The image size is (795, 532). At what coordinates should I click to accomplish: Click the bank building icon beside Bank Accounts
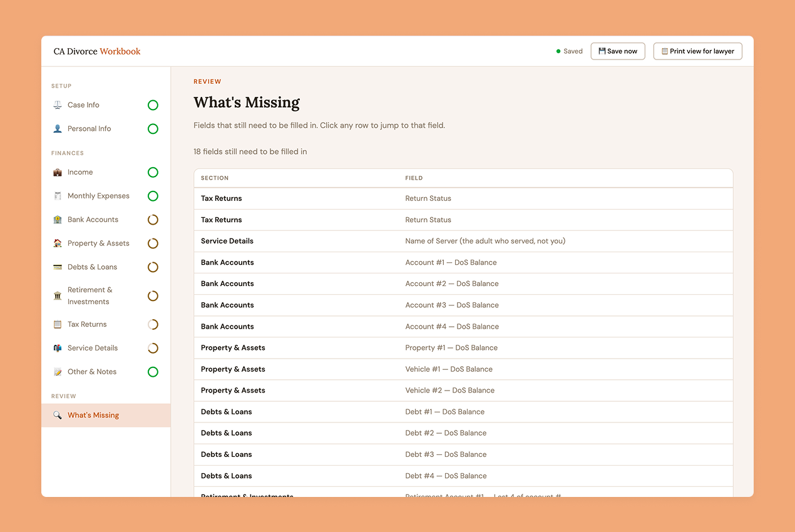58,220
